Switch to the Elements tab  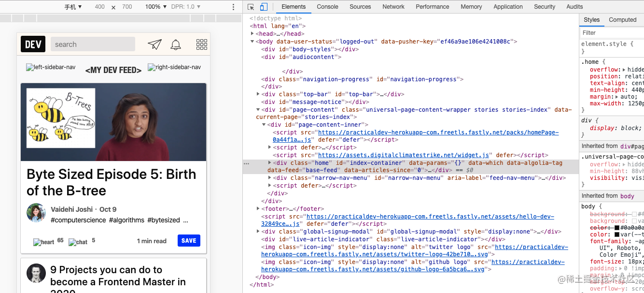click(x=294, y=7)
